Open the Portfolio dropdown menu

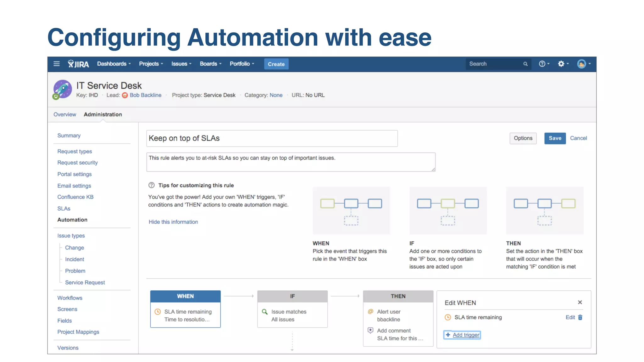coord(242,64)
